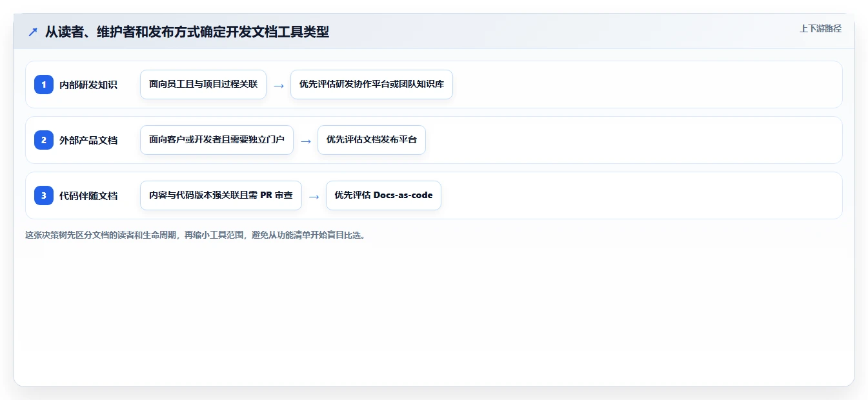Click the arrow icon beside the title
The width and height of the screenshot is (868, 400).
(x=33, y=32)
